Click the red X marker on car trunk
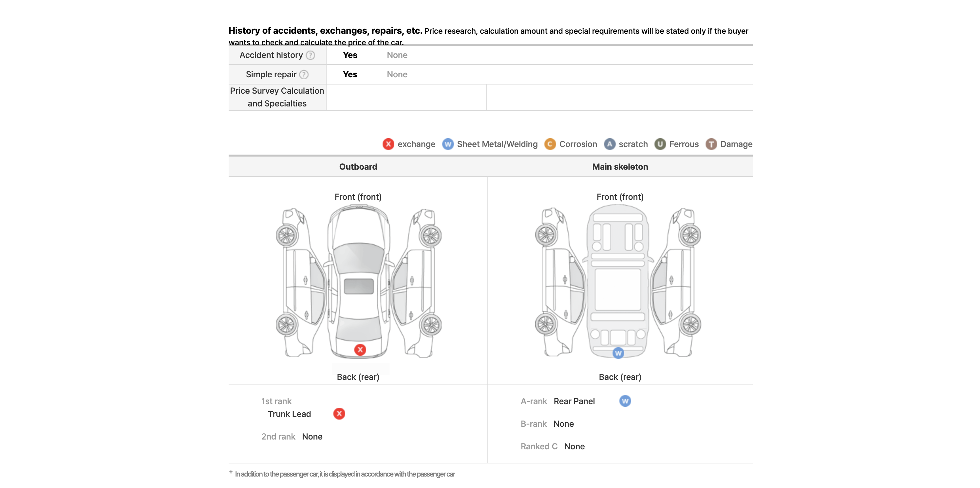The width and height of the screenshot is (980, 488). pyautogui.click(x=360, y=349)
